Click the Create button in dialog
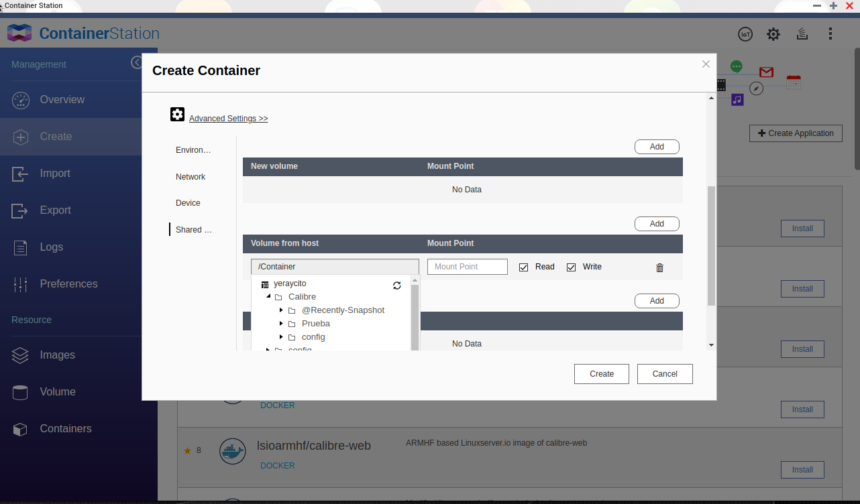860x504 pixels. tap(601, 374)
